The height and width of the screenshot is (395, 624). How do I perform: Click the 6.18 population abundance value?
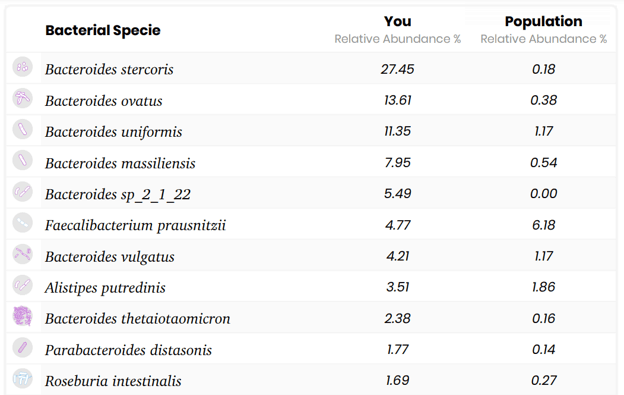point(543,225)
